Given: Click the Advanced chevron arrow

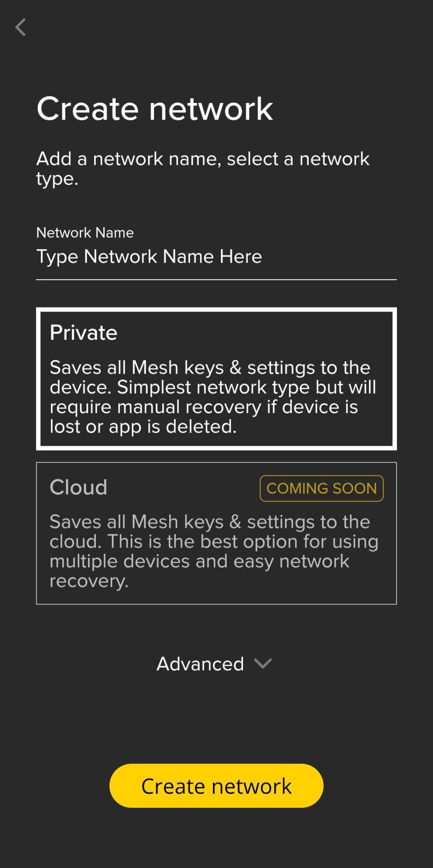Looking at the screenshot, I should [263, 663].
